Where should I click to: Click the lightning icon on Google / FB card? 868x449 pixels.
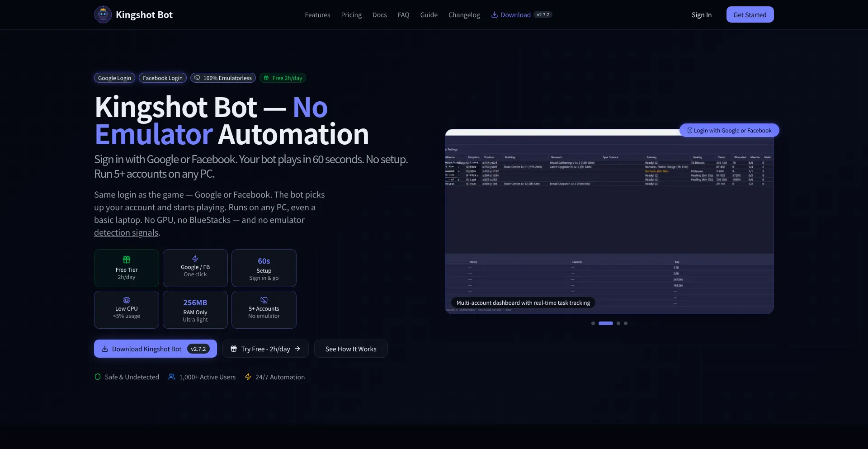coord(195,259)
